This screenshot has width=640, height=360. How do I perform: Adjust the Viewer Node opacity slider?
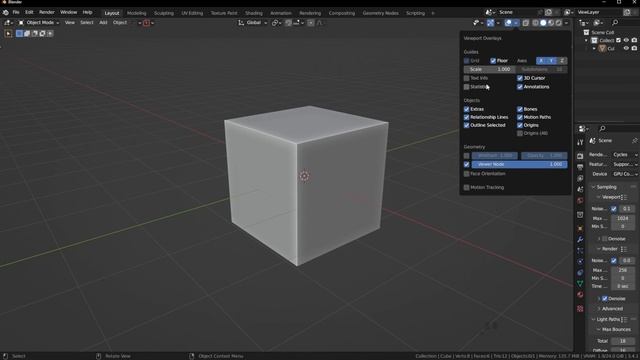pos(519,164)
